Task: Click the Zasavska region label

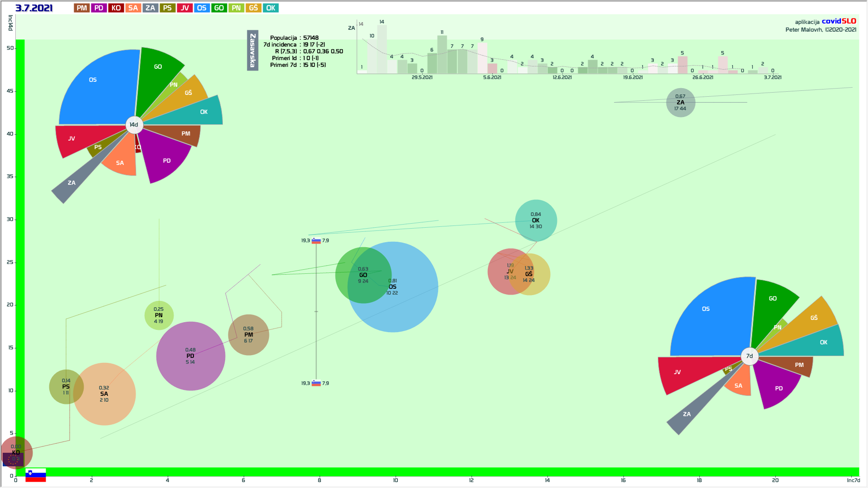Action: pyautogui.click(x=253, y=50)
